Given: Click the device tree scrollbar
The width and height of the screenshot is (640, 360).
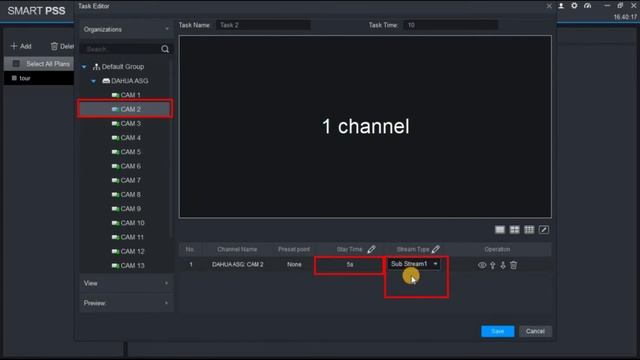Looking at the screenshot, I should [171, 149].
